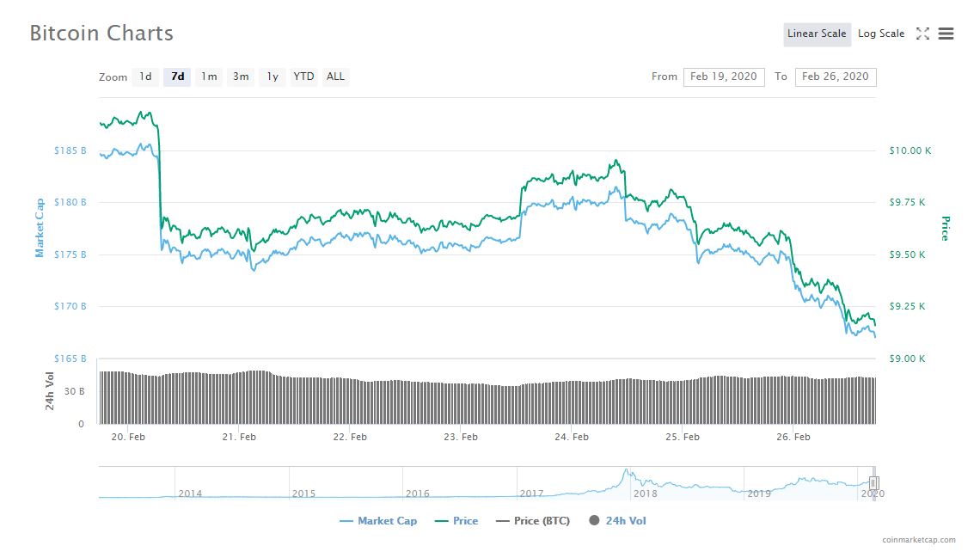The height and width of the screenshot is (558, 980).
Task: Click the 24. Feb date label
Action: [x=572, y=438]
